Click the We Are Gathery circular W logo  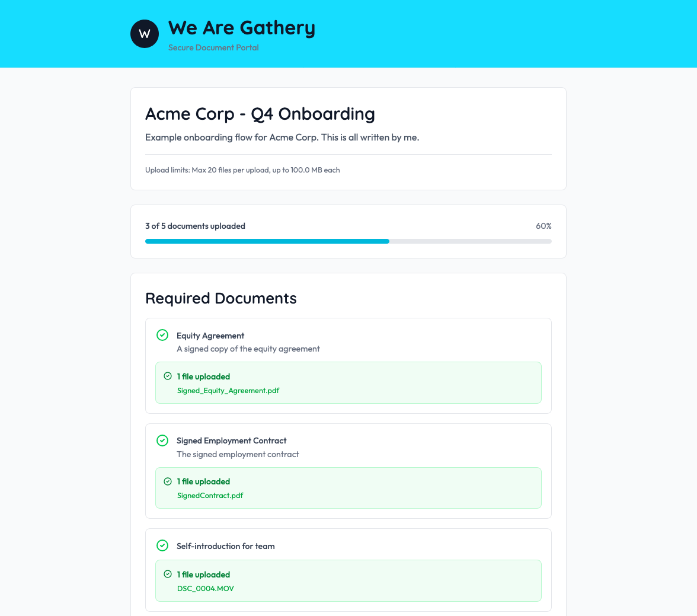pos(144,34)
